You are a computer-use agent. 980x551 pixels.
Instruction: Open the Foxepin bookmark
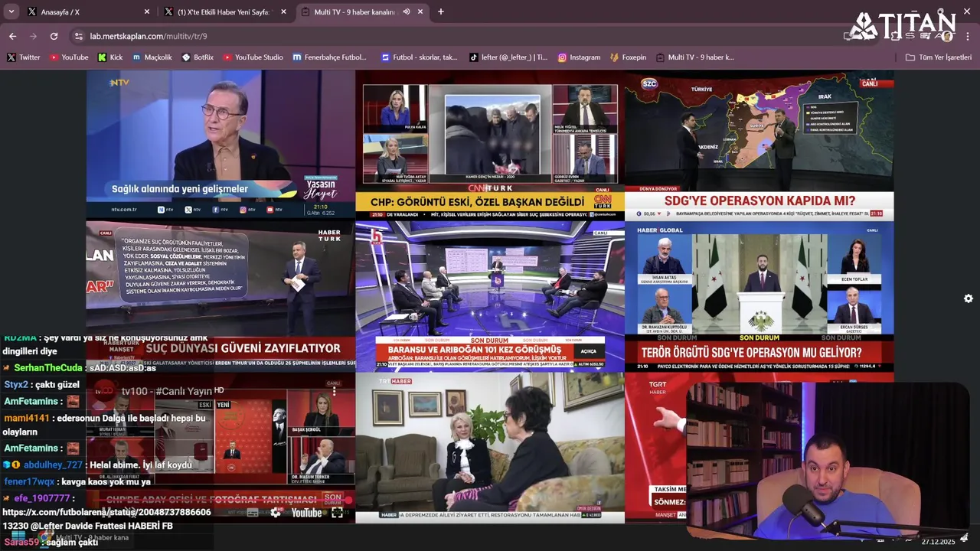coord(628,57)
